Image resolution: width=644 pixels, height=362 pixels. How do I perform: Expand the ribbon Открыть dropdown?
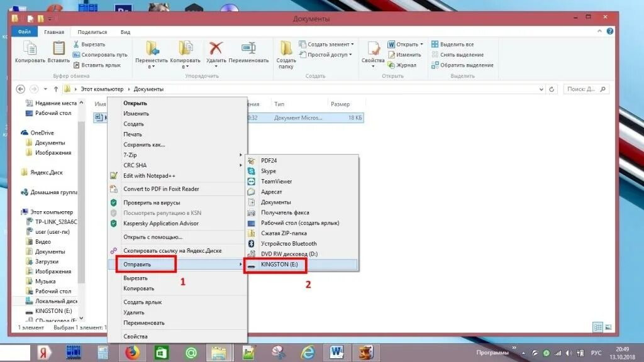[x=422, y=45]
